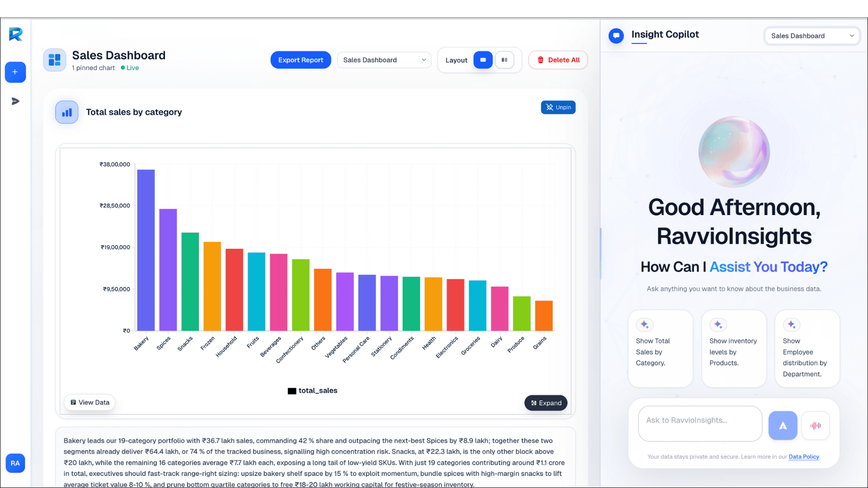Select the Show inventory levels by Products suggestion
Image resolution: width=868 pixels, height=488 pixels.
734,349
